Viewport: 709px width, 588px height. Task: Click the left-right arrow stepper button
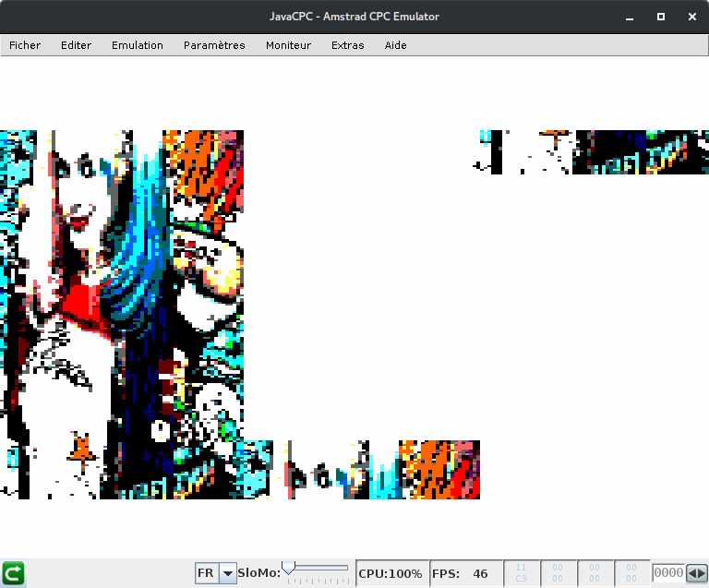click(x=696, y=573)
